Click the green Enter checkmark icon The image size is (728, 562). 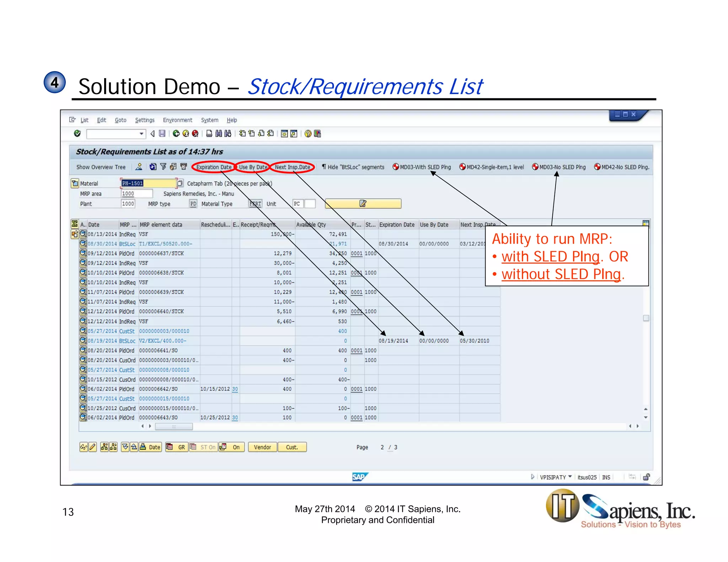point(77,134)
